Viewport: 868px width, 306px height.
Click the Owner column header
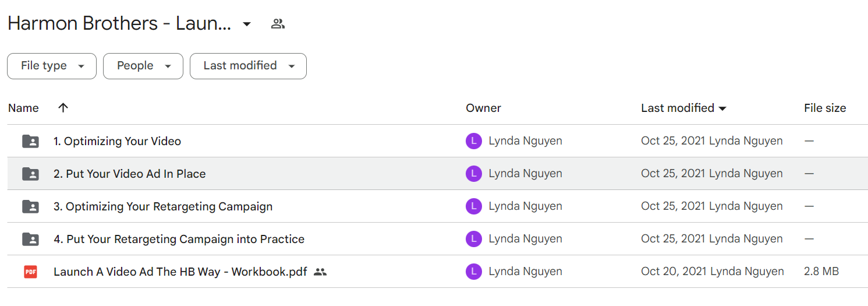coord(483,108)
